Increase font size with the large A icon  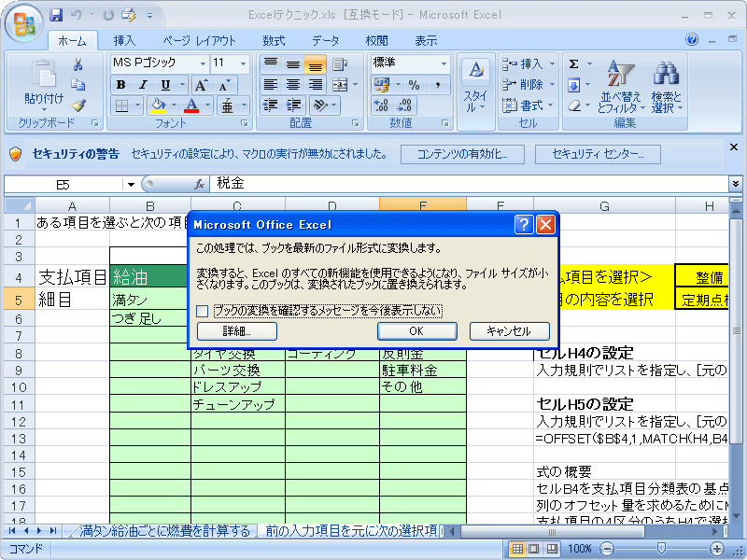point(201,85)
